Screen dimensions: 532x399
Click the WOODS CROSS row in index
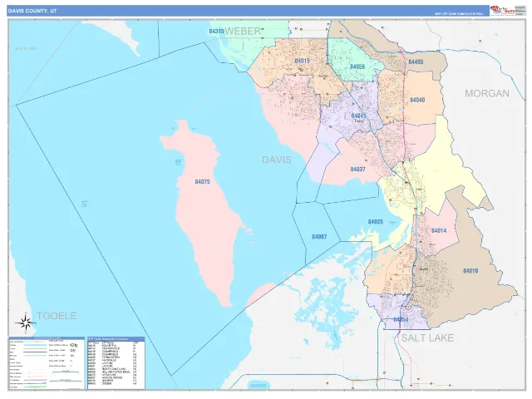pos(112,377)
